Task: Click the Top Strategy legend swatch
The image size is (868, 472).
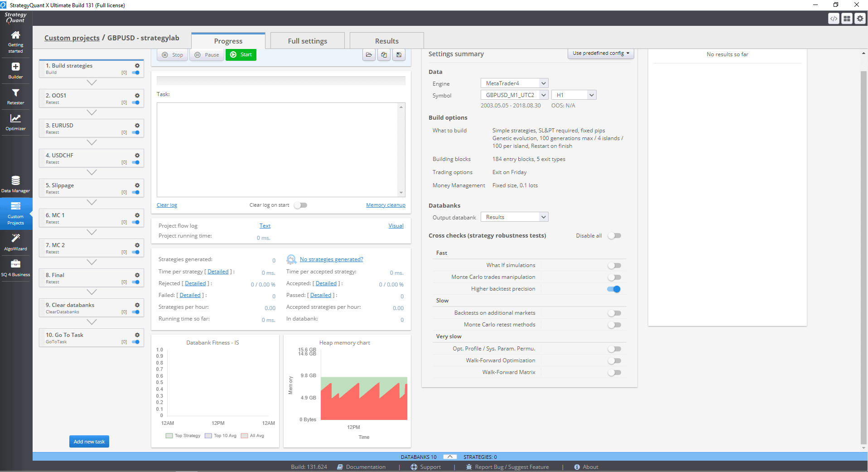Action: [x=169, y=436]
